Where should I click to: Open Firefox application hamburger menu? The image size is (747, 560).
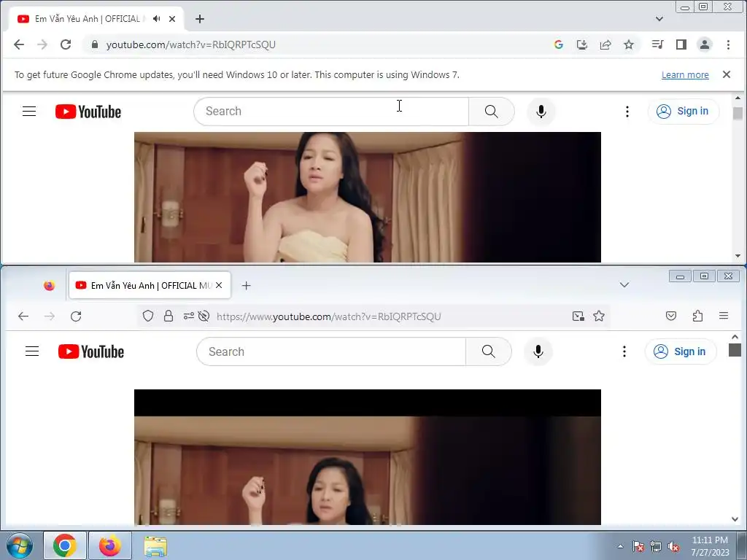(x=724, y=316)
